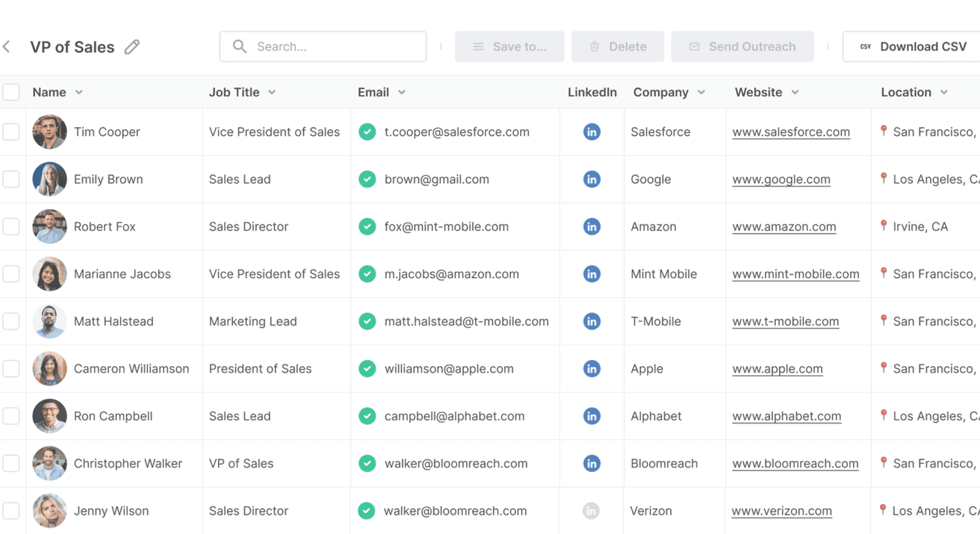Open the Website column dropdown
This screenshot has width=980, height=534.
795,92
